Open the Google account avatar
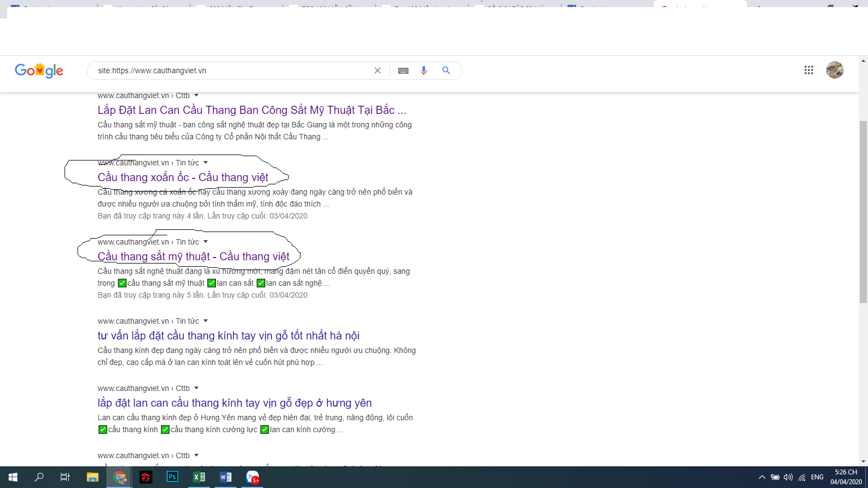This screenshot has height=488, width=868. [x=835, y=70]
